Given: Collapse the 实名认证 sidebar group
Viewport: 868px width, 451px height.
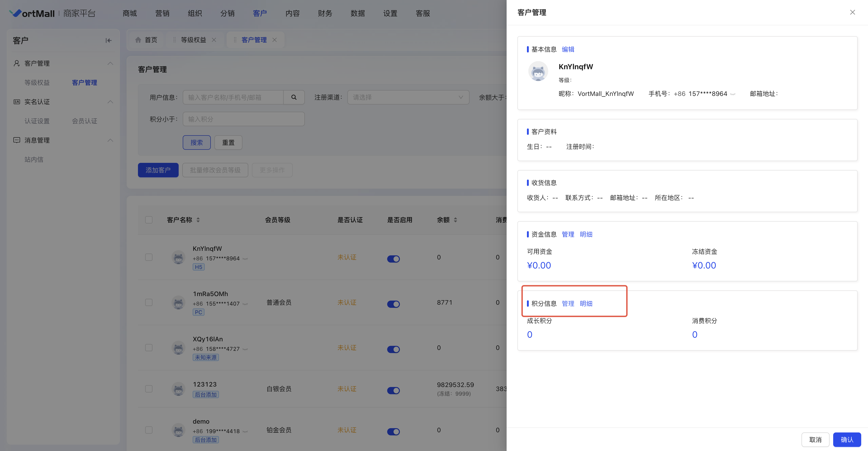Looking at the screenshot, I should (110, 102).
